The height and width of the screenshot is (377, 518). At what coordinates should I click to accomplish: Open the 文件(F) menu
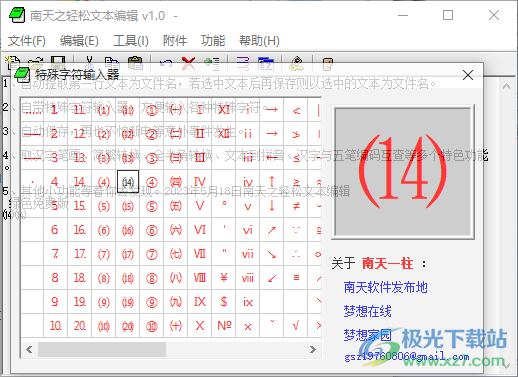[x=27, y=41]
